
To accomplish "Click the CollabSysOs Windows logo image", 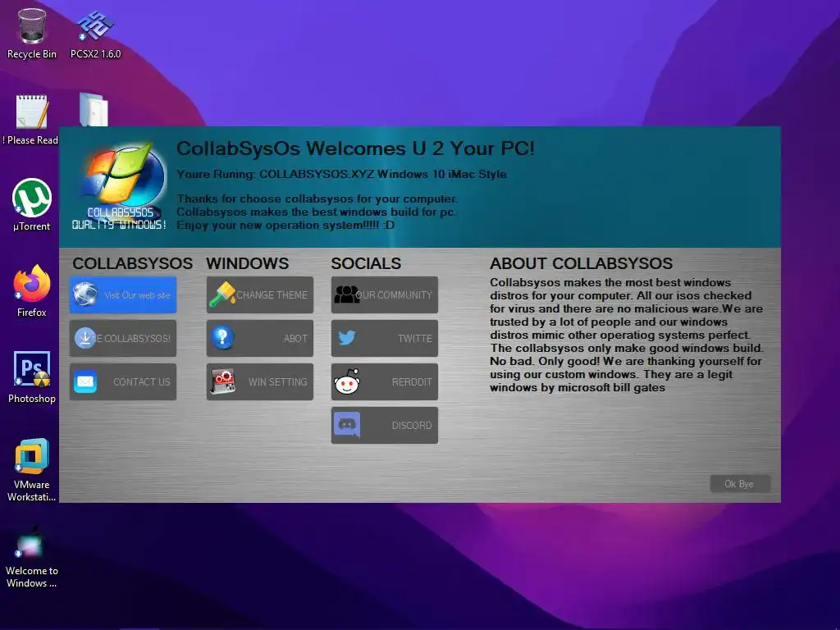I will tap(119, 186).
